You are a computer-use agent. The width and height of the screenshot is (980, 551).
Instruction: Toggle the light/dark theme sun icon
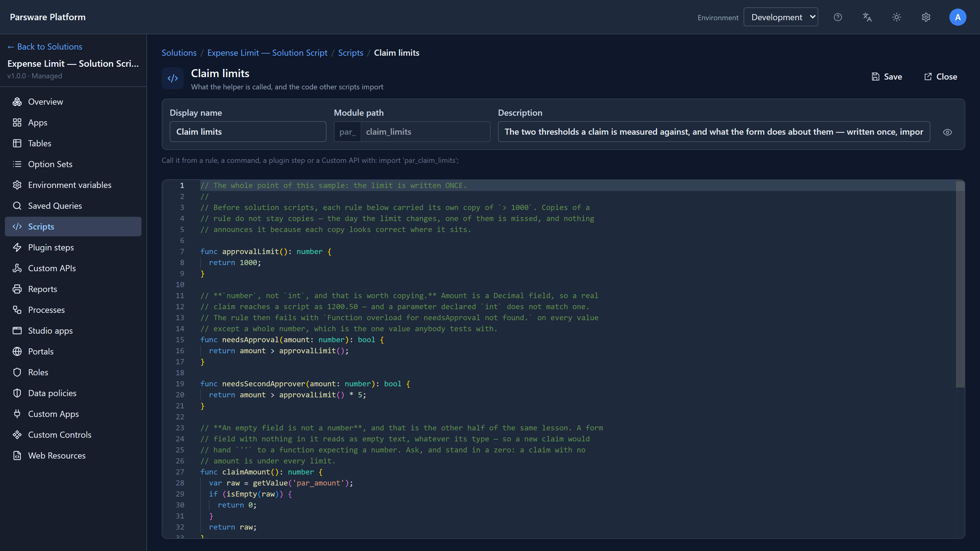click(897, 17)
